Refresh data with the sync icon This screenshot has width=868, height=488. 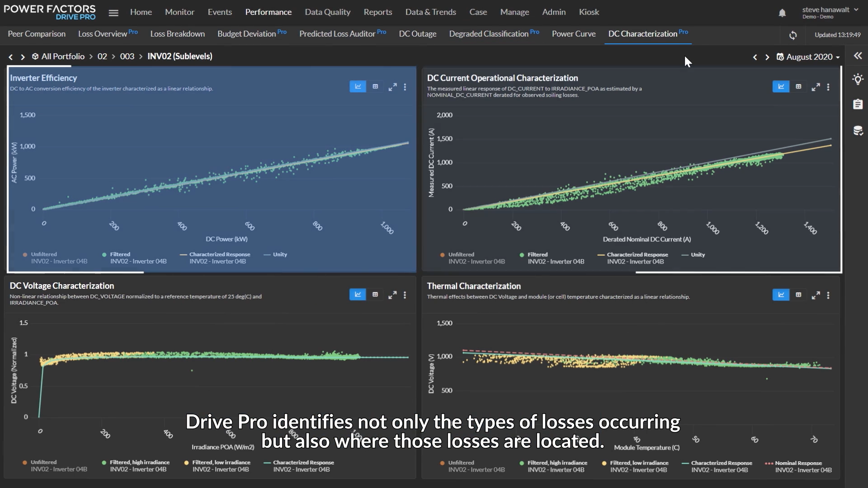pyautogui.click(x=793, y=35)
